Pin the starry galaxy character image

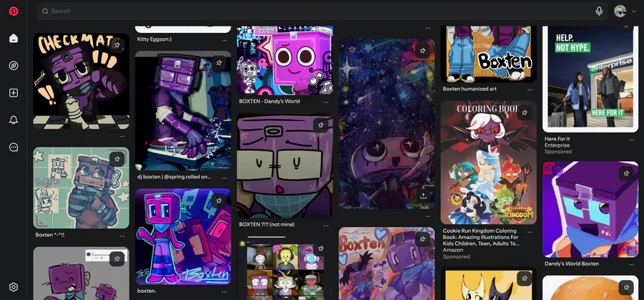[x=423, y=51]
